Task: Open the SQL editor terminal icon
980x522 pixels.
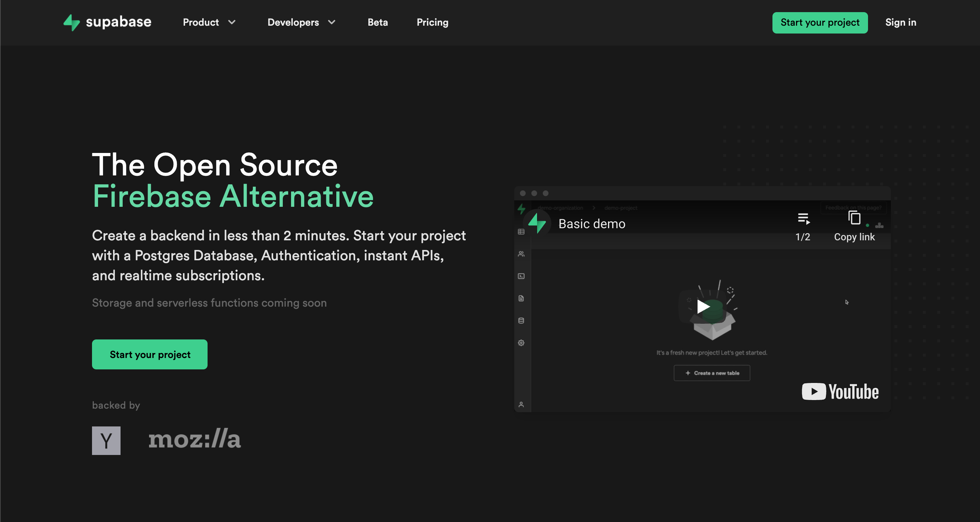Action: 521,276
